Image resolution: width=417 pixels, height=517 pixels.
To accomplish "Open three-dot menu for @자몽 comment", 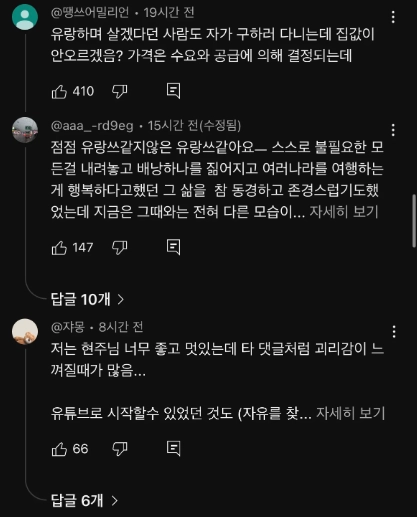I will point(394,332).
